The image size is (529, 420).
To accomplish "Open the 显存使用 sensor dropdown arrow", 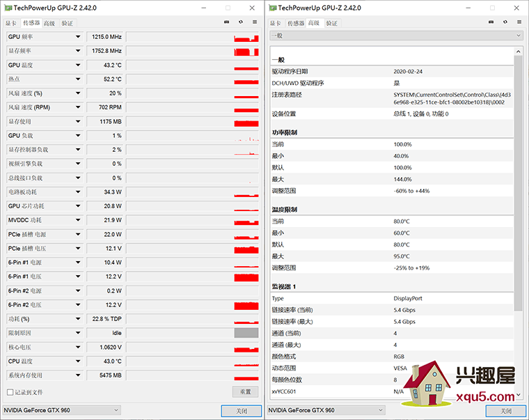I will pyautogui.click(x=78, y=122).
